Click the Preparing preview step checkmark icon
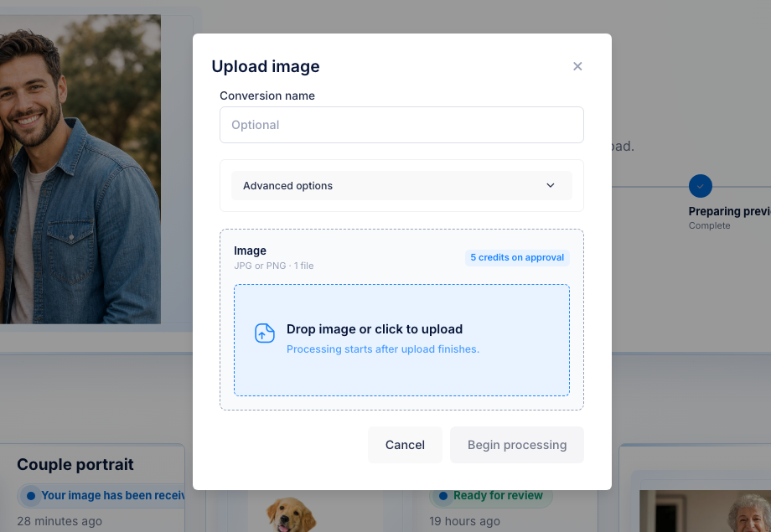Image resolution: width=771 pixels, height=532 pixels. click(x=701, y=186)
